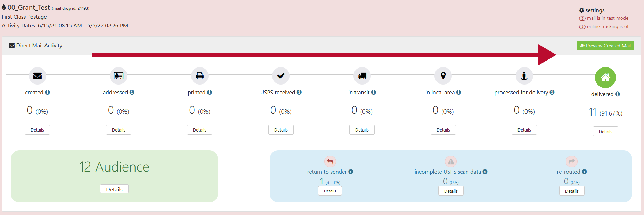Viewport: 644px width, 215px height.
Task: Click the 12 Audience heading
Action: click(114, 167)
